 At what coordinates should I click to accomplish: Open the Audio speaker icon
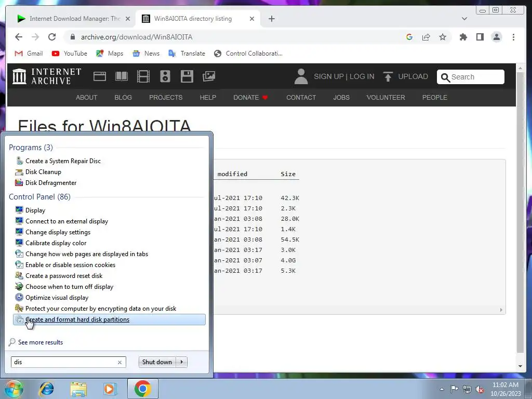[x=165, y=76]
